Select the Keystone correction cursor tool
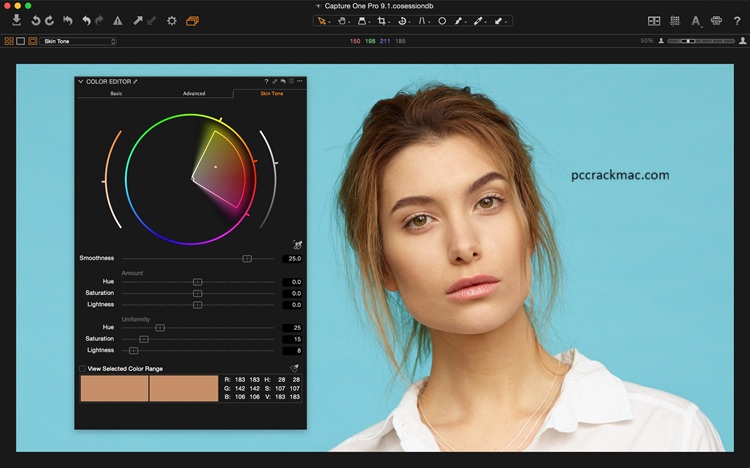This screenshot has height=468, width=750. tap(421, 21)
